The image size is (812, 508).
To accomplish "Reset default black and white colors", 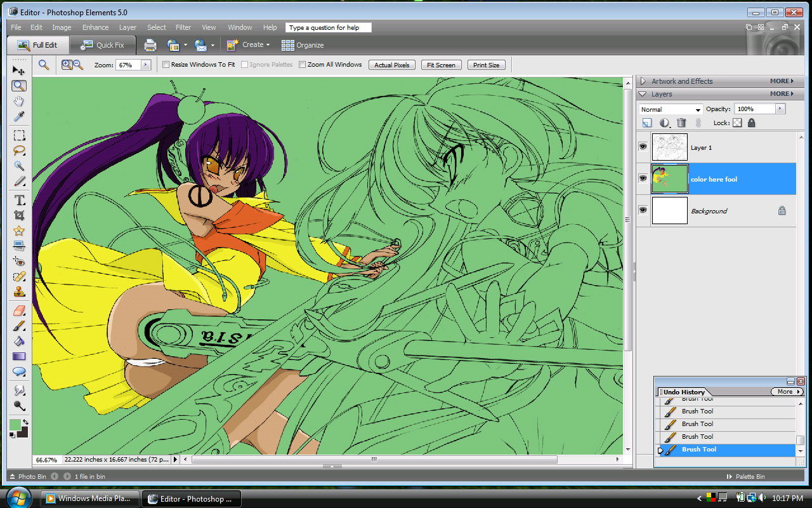I will tap(12, 435).
